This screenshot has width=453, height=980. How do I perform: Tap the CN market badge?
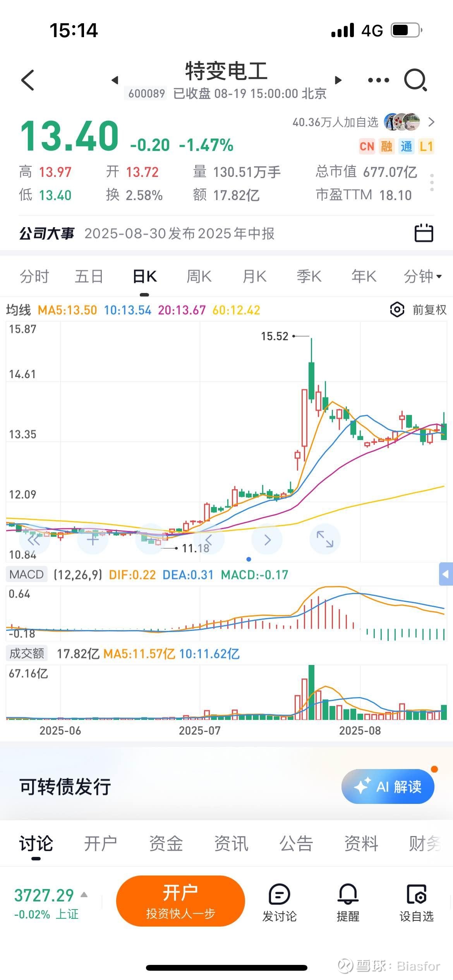point(367,147)
